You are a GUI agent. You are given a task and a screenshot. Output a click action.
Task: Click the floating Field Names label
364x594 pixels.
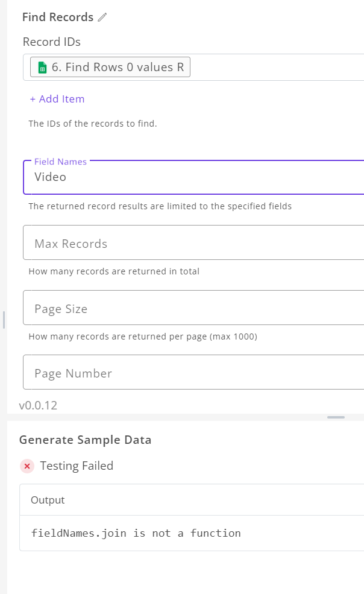61,162
